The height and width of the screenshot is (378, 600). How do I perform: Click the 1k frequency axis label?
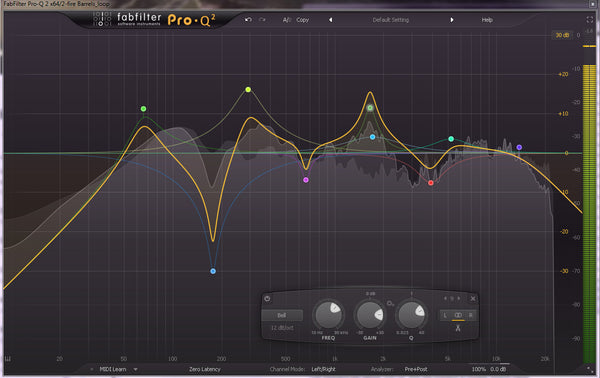point(335,359)
